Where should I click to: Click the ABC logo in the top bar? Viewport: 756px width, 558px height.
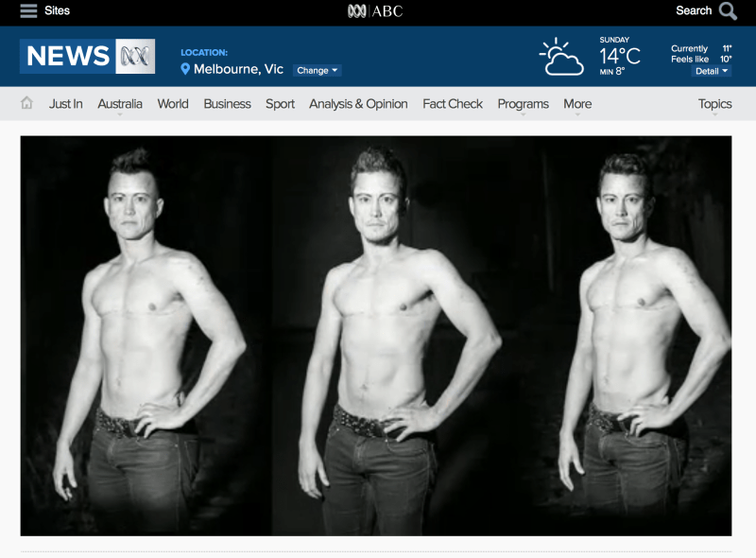pyautogui.click(x=375, y=11)
